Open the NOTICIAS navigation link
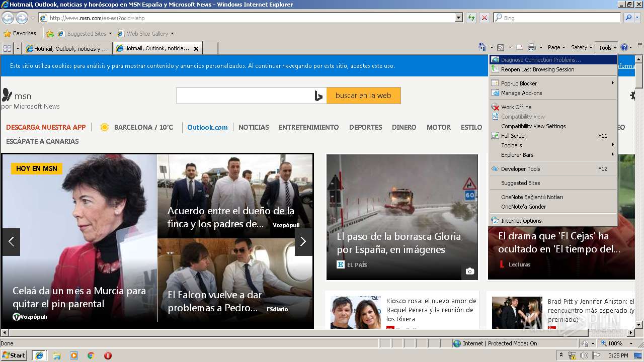Image resolution: width=644 pixels, height=362 pixels. click(x=254, y=127)
